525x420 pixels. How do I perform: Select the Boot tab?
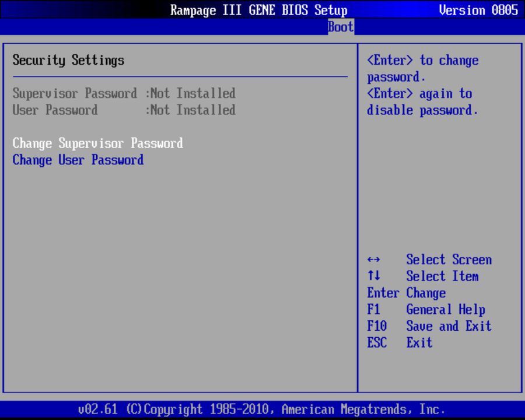(341, 27)
